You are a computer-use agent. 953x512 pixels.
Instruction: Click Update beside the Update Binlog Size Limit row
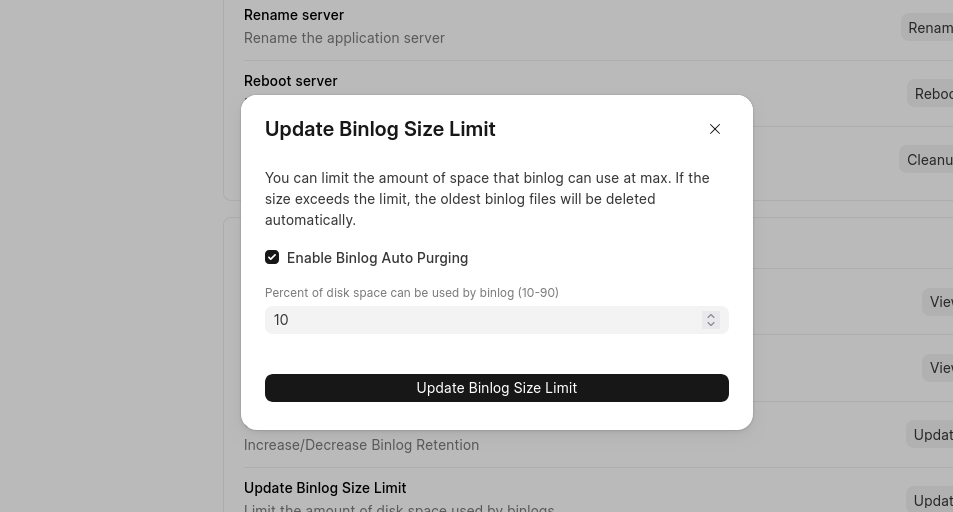tap(932, 501)
